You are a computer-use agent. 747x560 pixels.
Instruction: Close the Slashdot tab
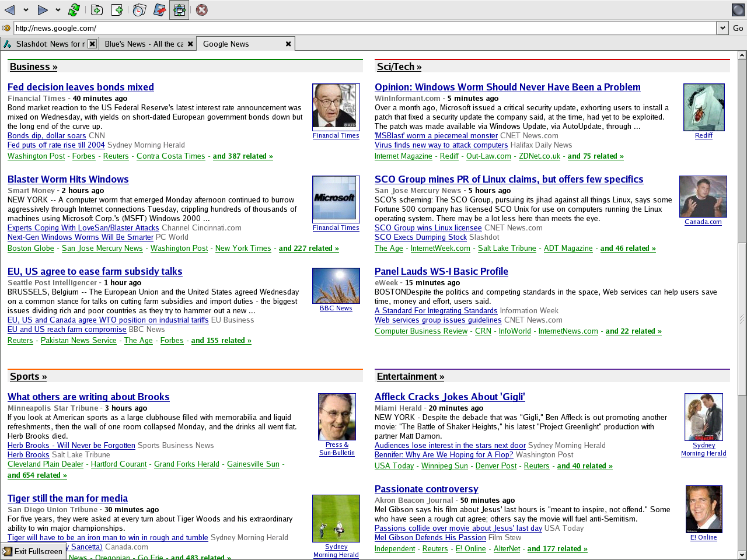[x=92, y=44]
